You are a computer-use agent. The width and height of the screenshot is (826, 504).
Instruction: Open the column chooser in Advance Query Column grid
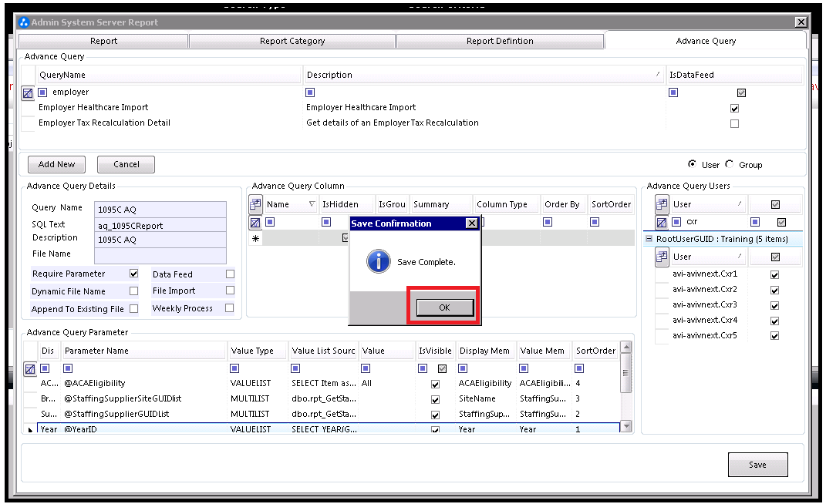click(255, 203)
